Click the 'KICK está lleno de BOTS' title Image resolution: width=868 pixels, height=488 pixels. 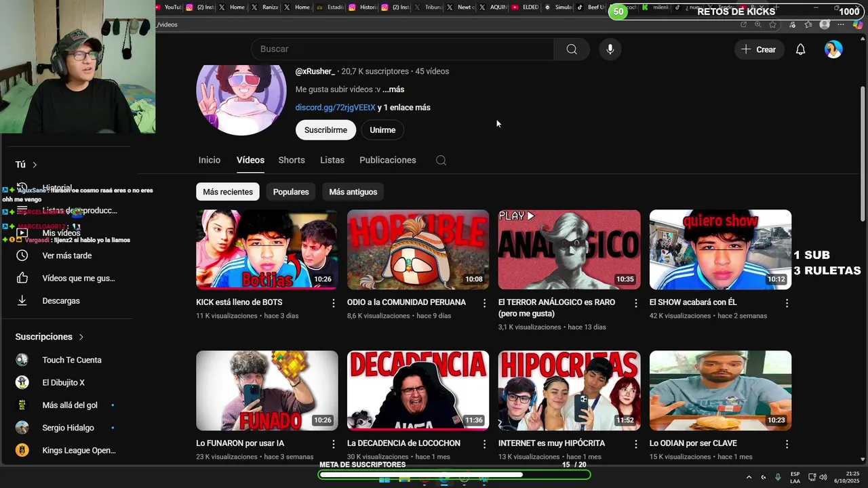pyautogui.click(x=239, y=302)
